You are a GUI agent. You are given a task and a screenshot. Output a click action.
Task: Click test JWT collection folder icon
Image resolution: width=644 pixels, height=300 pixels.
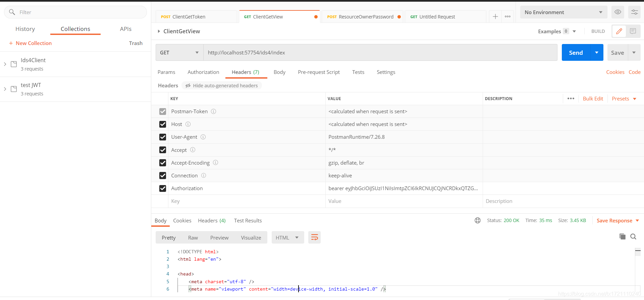pyautogui.click(x=14, y=89)
